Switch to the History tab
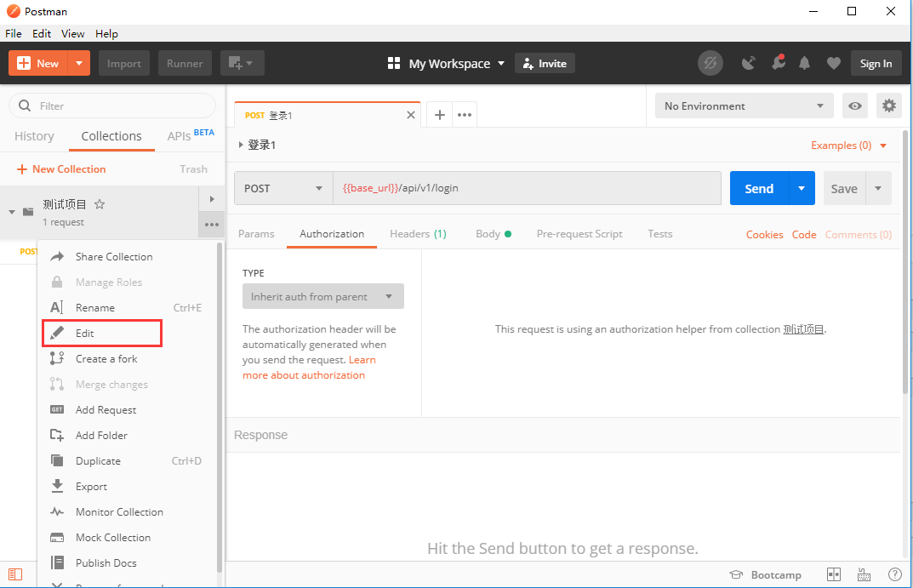 [34, 136]
